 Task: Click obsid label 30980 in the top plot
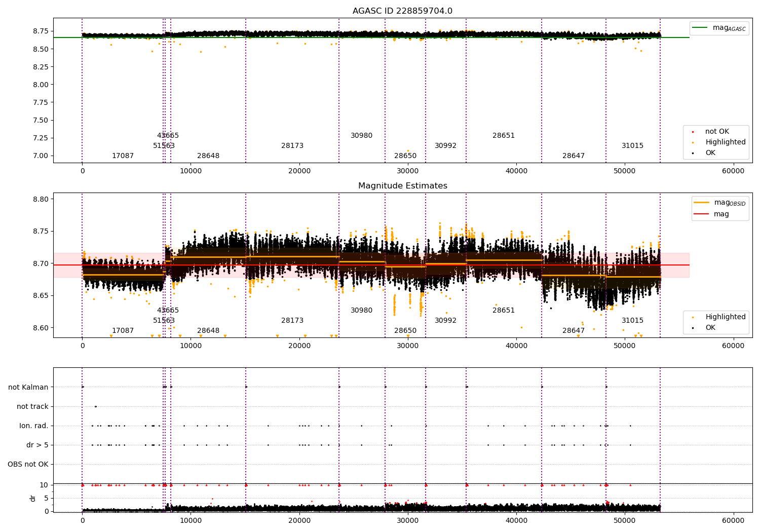coord(362,136)
